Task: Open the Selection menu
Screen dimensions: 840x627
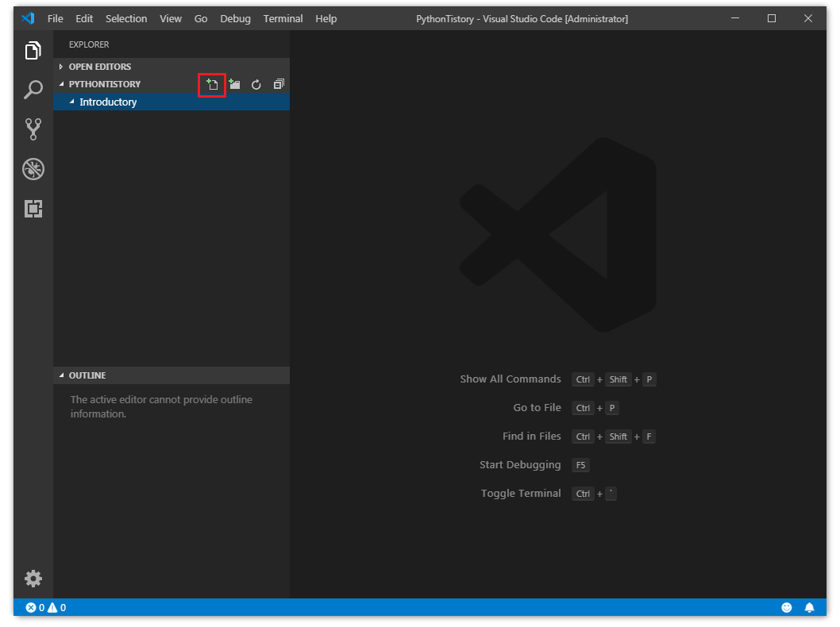Action: click(126, 19)
